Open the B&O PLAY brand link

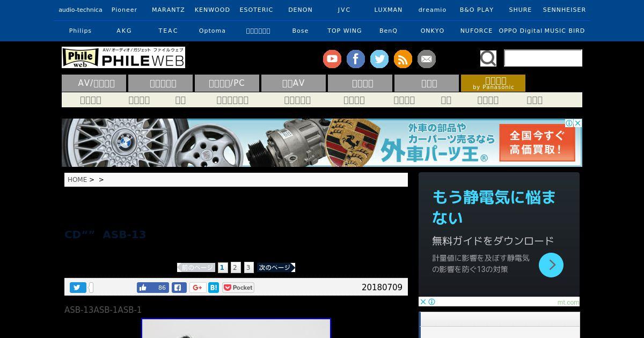coord(477,10)
